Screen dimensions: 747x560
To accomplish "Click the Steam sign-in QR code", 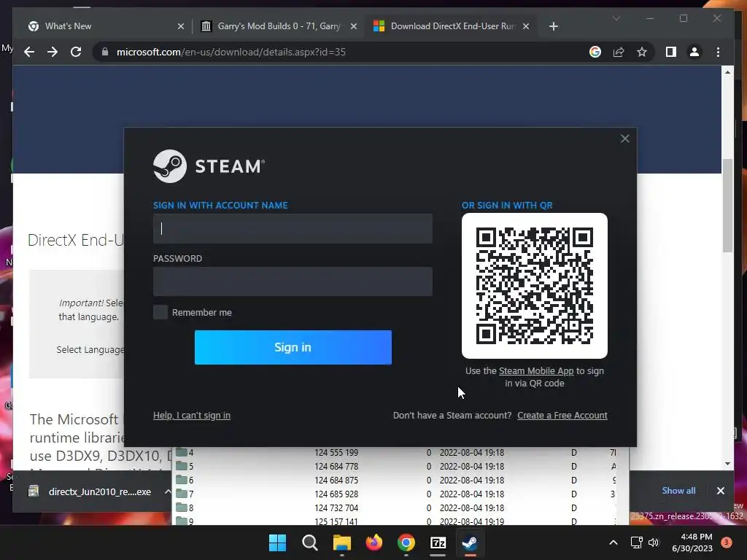I will [535, 286].
